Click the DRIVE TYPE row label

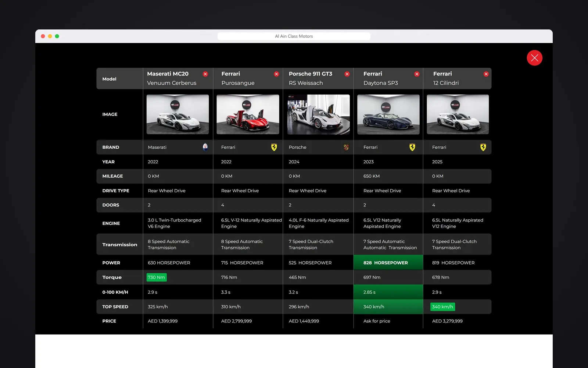click(x=116, y=191)
